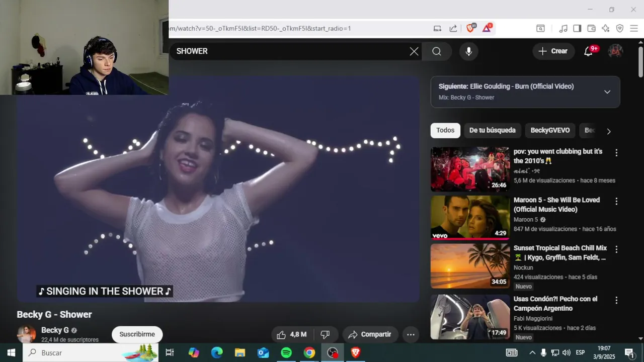The width and height of the screenshot is (644, 362).
Task: Click the install app icon in the address bar
Action: 437,29
